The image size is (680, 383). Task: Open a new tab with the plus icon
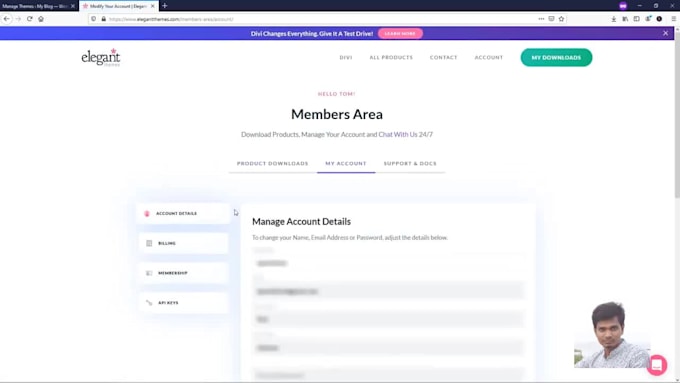(164, 6)
